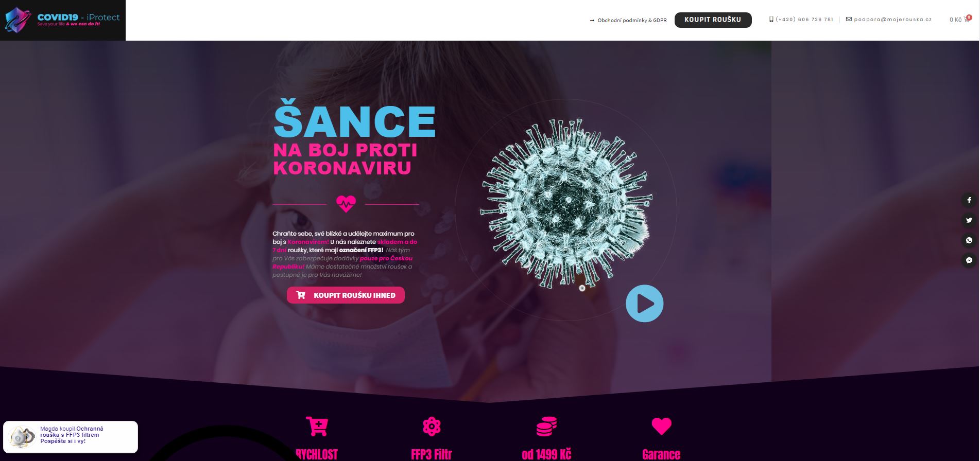Click the cart icon above RYCHLOST

[x=317, y=426]
